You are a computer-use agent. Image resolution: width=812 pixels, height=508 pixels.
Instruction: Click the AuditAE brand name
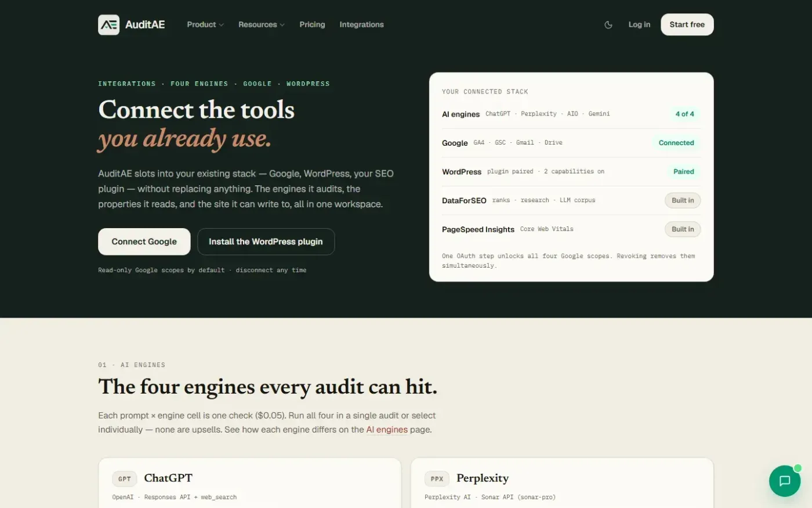[145, 24]
